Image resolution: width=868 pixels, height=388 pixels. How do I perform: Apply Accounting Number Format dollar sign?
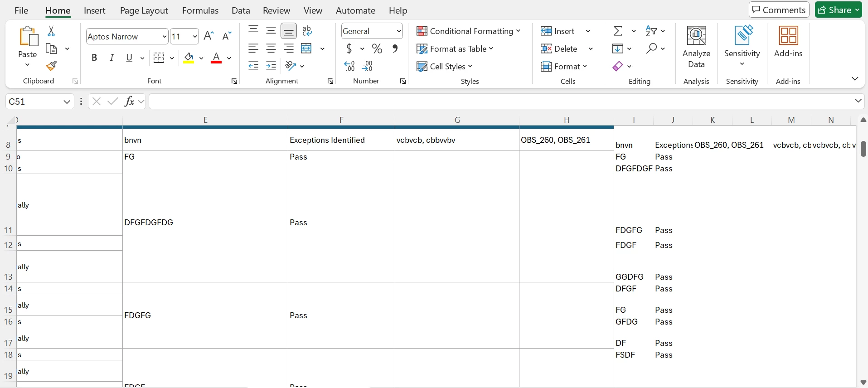coord(349,48)
